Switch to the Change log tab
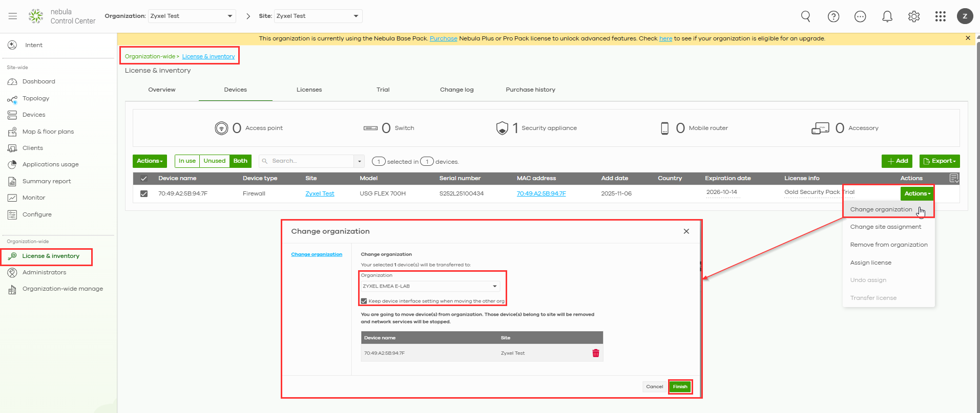980x413 pixels. pyautogui.click(x=457, y=90)
